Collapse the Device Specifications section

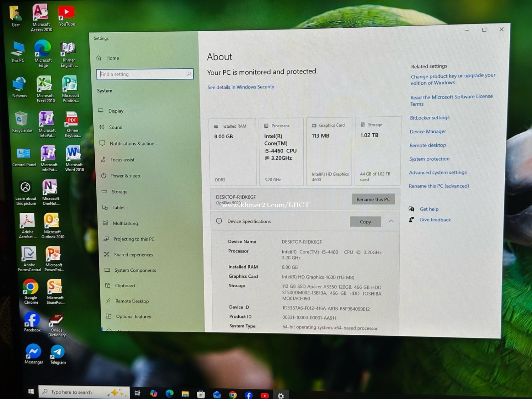tap(391, 221)
